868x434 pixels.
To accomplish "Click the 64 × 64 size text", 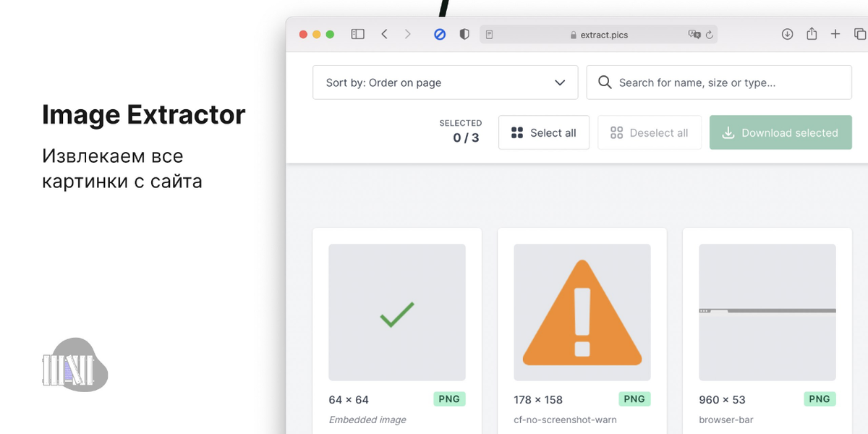I will tap(349, 399).
